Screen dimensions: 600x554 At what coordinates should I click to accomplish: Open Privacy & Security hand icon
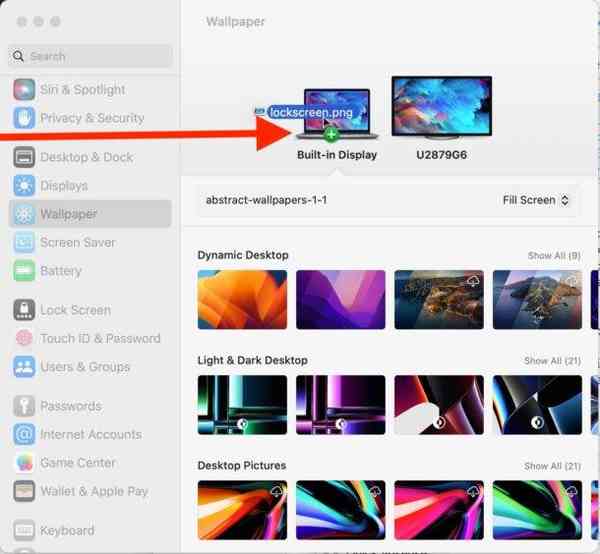(x=24, y=118)
